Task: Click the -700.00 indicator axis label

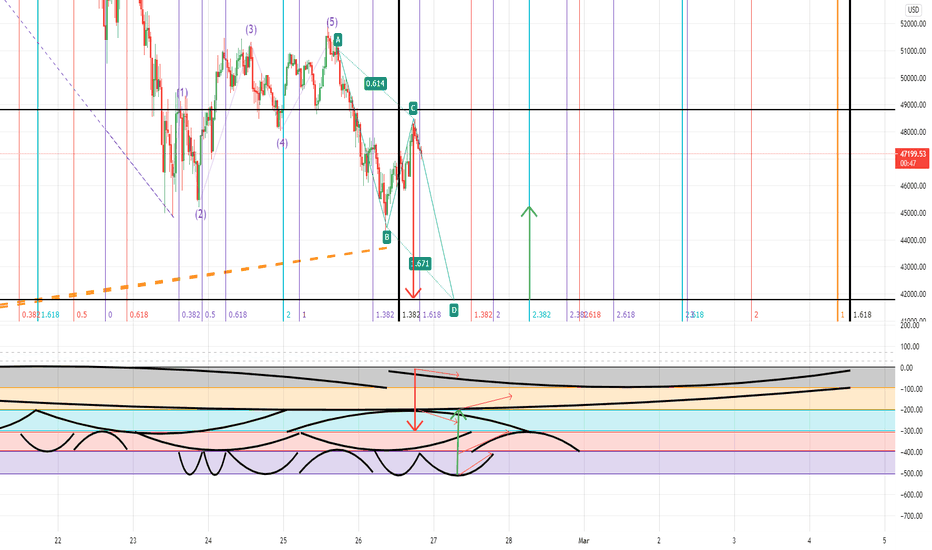Action: tap(911, 516)
